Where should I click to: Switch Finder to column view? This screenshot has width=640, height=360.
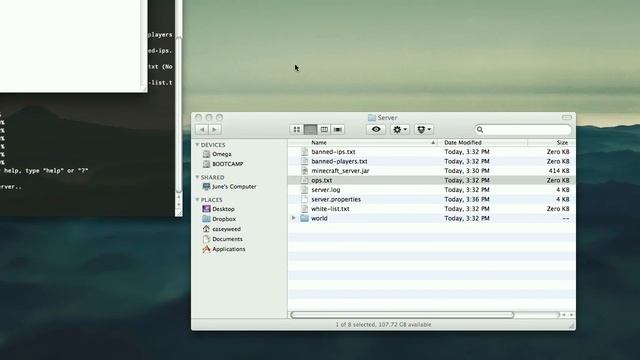point(324,129)
